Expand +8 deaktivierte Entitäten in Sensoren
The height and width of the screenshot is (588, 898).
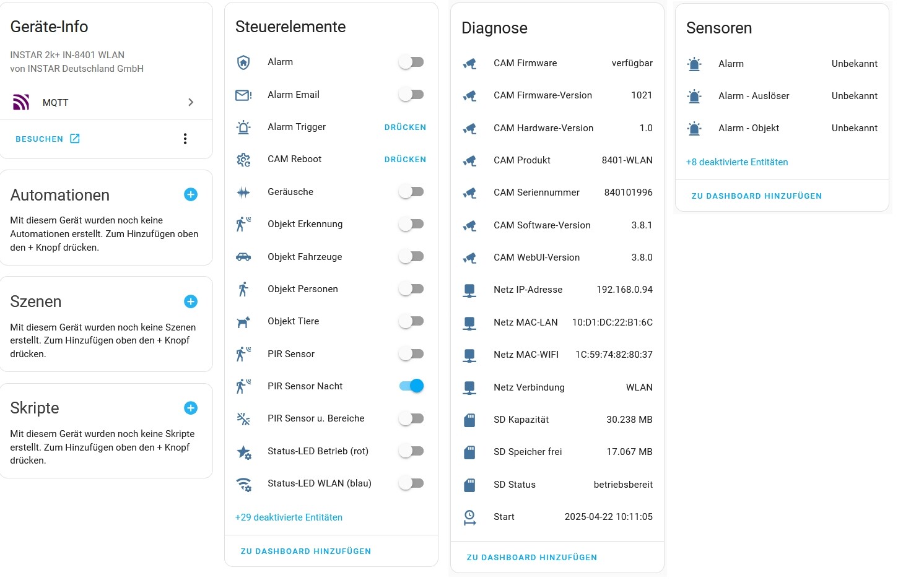(737, 162)
